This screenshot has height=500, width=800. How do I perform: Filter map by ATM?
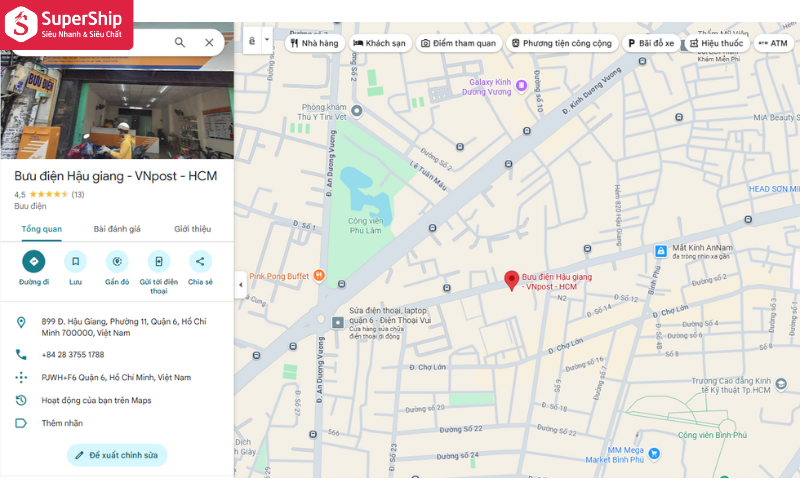pyautogui.click(x=773, y=43)
